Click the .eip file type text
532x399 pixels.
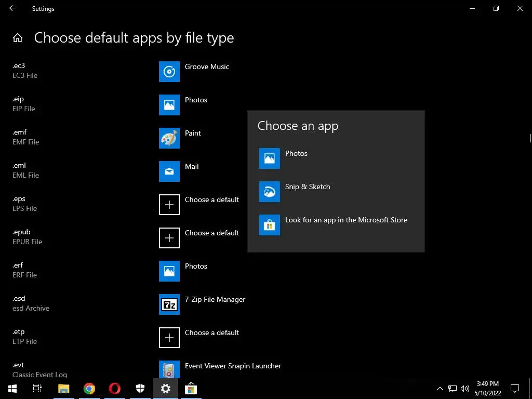click(x=18, y=99)
